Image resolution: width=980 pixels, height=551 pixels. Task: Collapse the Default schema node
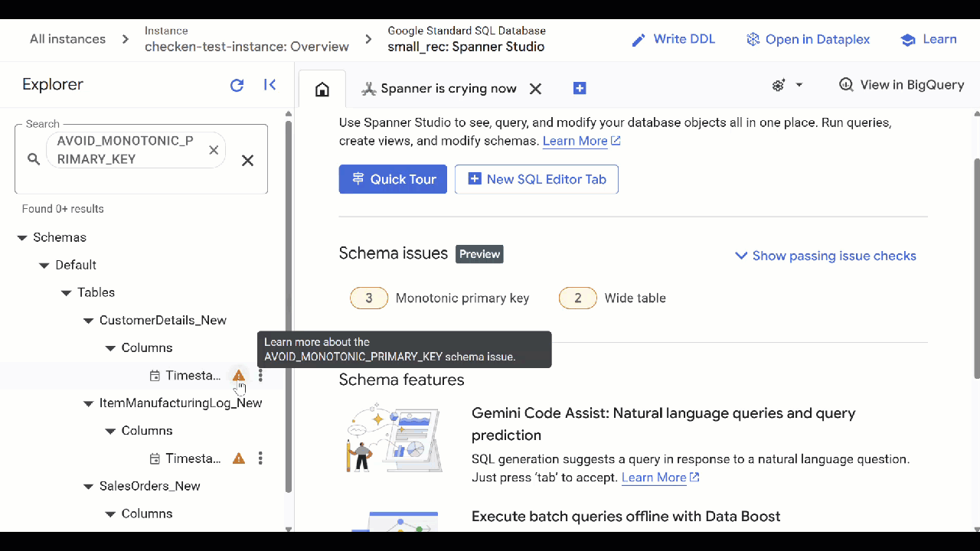click(44, 266)
